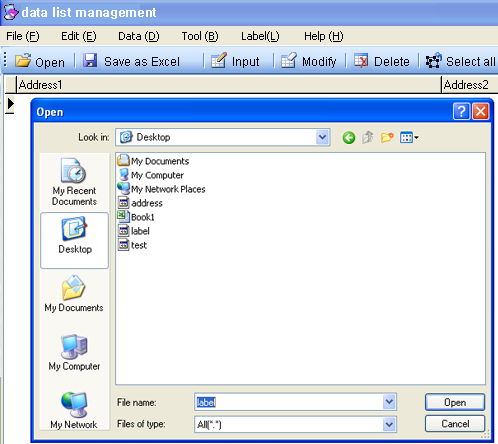Go back using the green arrow icon

tap(349, 137)
